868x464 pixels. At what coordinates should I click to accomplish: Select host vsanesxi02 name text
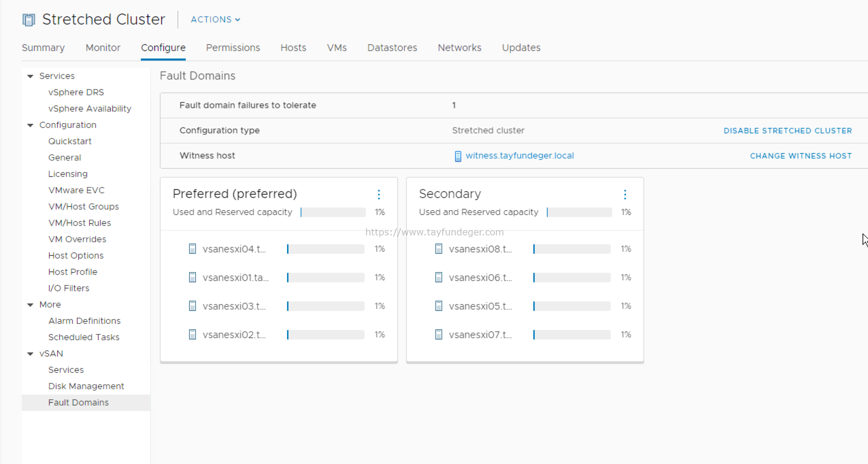pos(234,335)
